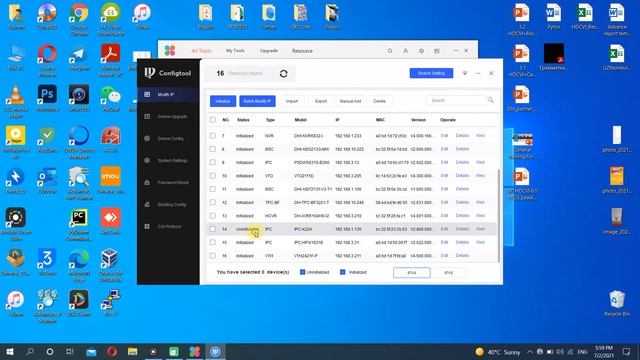Open Microsoft Edge desktop shortcut

point(79,265)
